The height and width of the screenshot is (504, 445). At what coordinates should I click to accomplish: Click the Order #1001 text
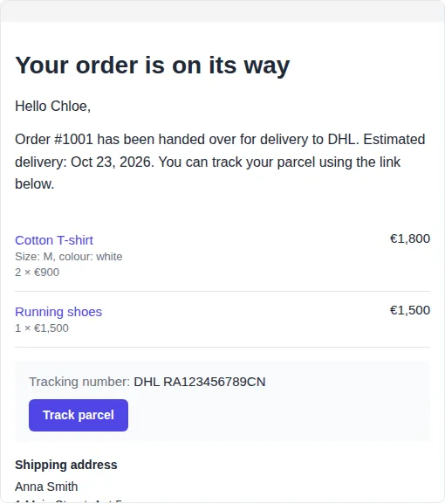pos(54,140)
